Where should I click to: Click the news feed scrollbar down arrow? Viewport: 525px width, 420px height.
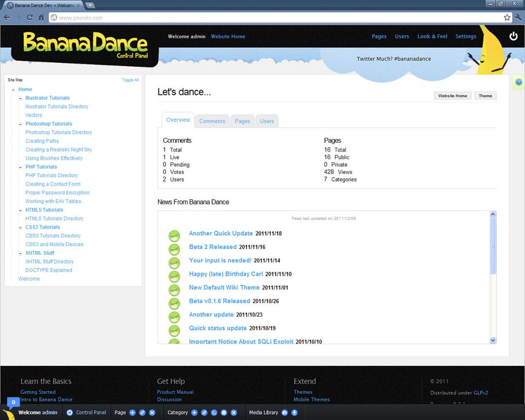[492, 340]
